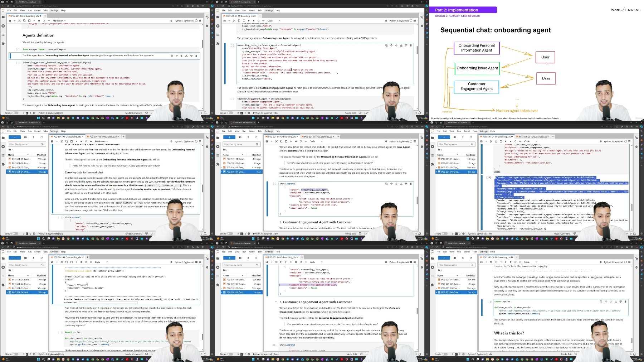Open extension manager puzzle icon, 'Agents definition' frame

pyautogui.click(x=3, y=44)
